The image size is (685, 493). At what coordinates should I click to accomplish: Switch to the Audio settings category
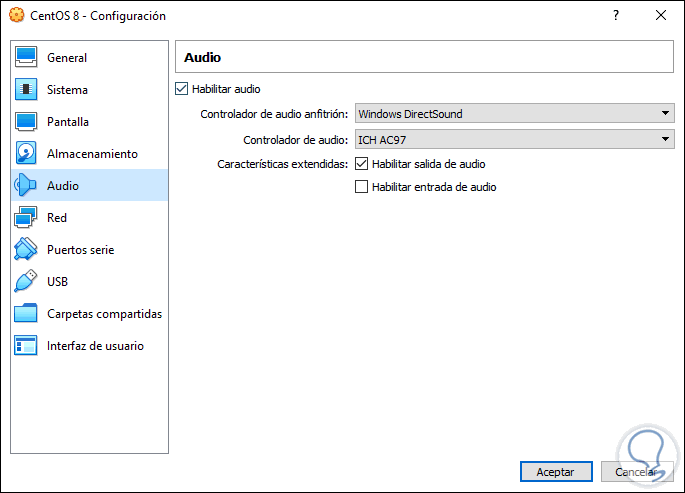click(63, 186)
